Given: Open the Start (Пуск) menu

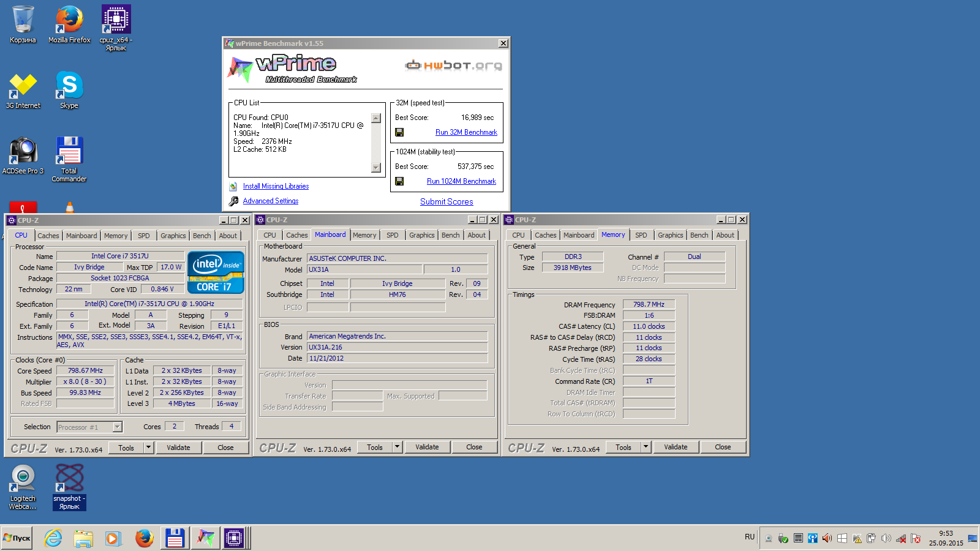Looking at the screenshot, I should click(x=17, y=538).
